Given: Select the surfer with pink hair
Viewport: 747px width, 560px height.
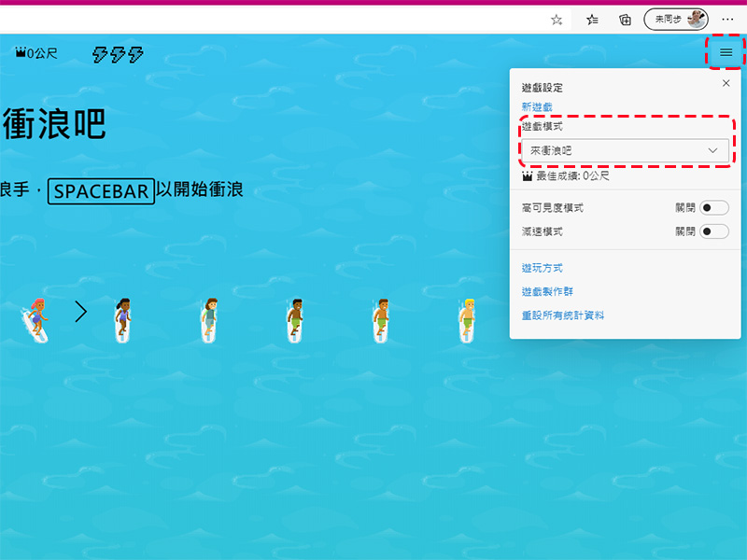Looking at the screenshot, I should point(36,320).
